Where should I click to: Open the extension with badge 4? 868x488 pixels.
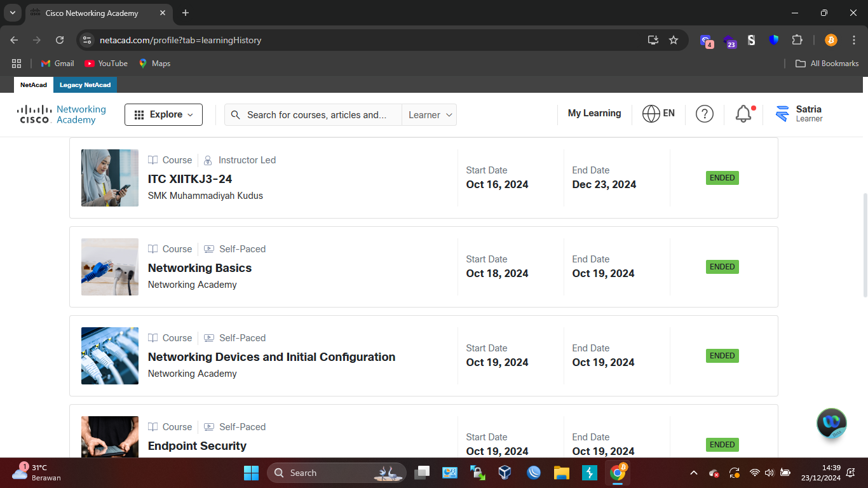point(707,41)
